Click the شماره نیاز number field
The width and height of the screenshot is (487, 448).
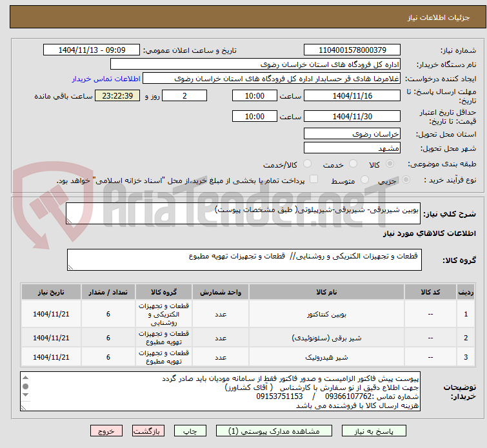tap(352, 50)
